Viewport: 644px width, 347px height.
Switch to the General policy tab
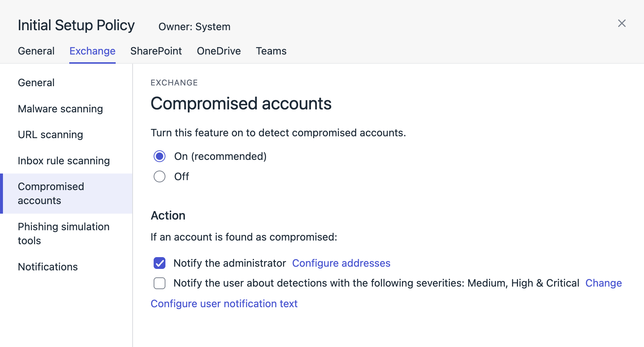point(36,51)
